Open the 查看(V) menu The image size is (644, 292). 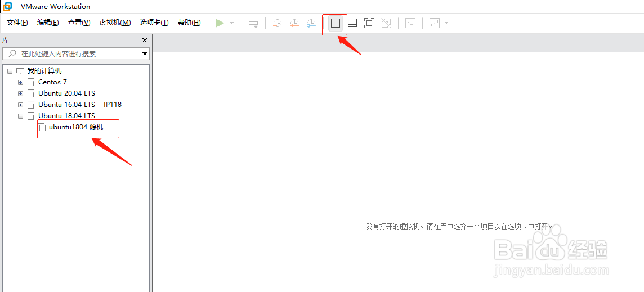(79, 23)
